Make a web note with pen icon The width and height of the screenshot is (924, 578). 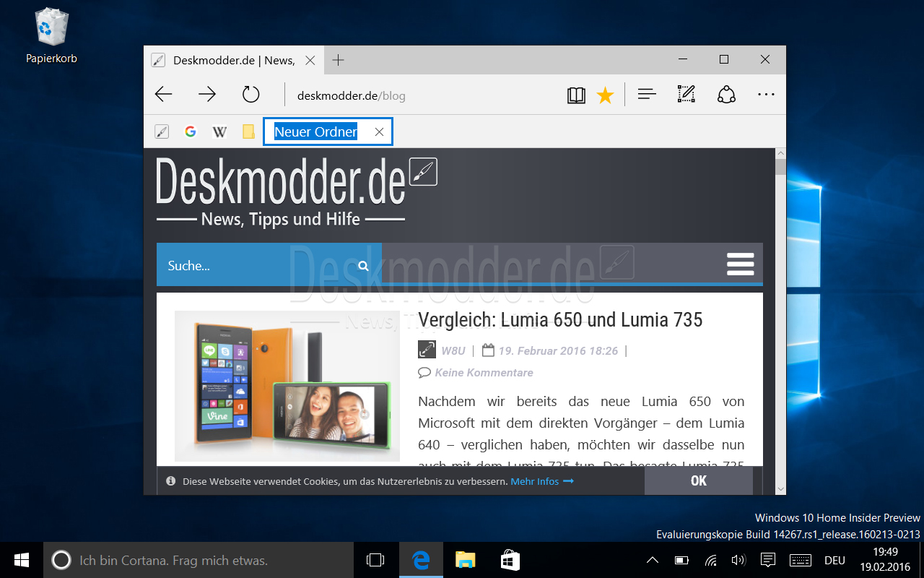(686, 94)
